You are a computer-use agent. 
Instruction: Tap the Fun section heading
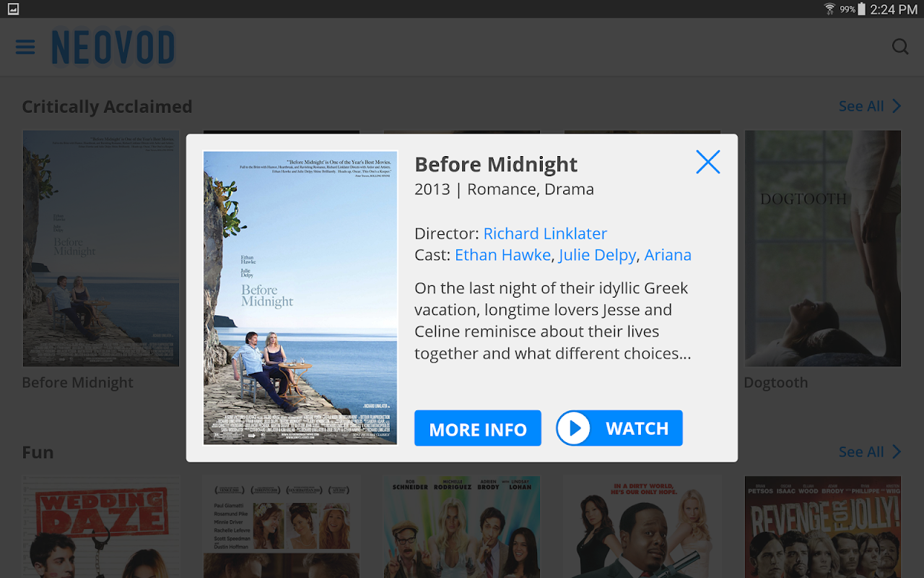(38, 452)
